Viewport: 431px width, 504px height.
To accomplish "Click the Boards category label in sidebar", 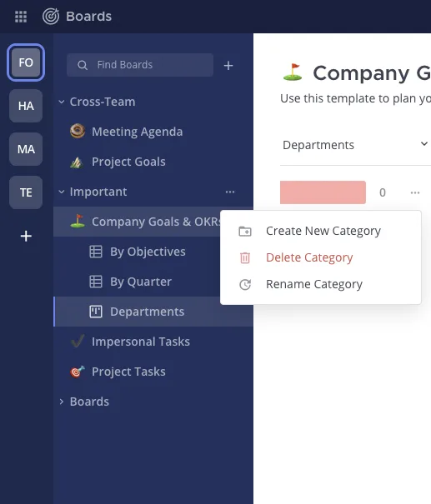I will pos(89,402).
